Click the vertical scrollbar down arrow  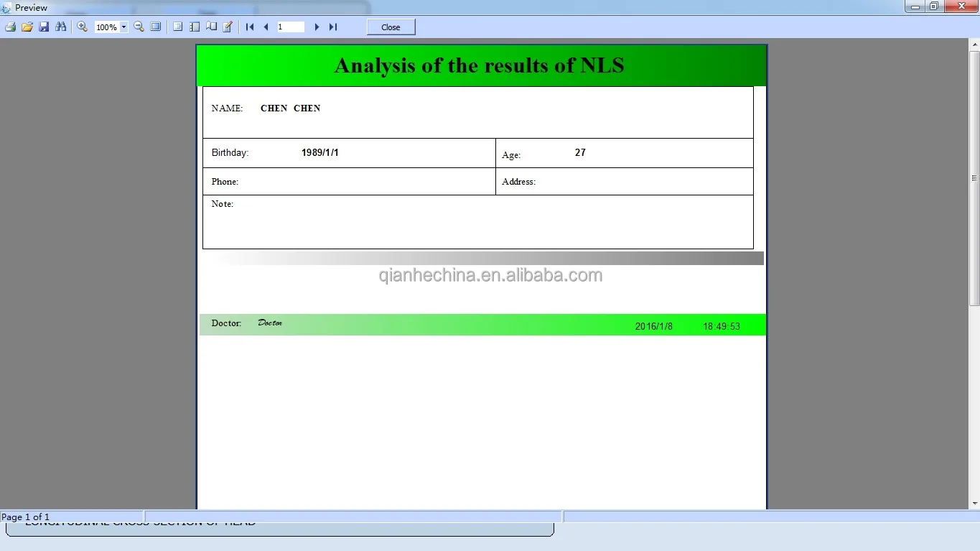(974, 504)
